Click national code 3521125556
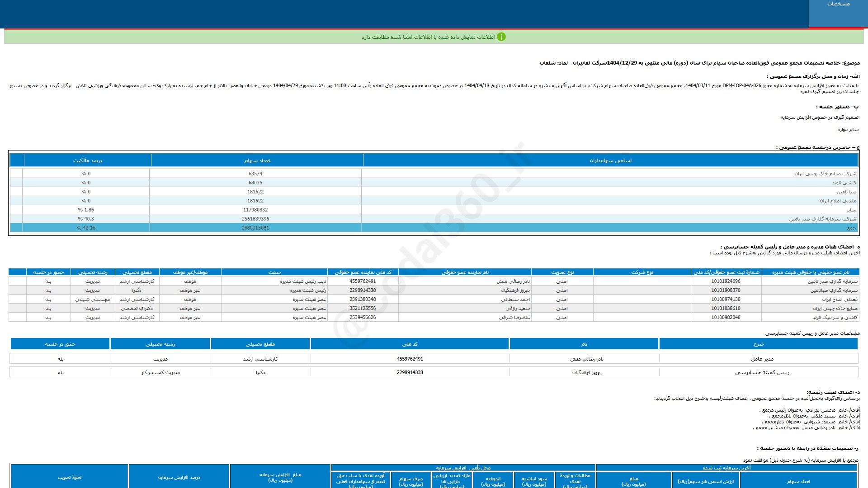This screenshot has width=868, height=488. [x=363, y=308]
